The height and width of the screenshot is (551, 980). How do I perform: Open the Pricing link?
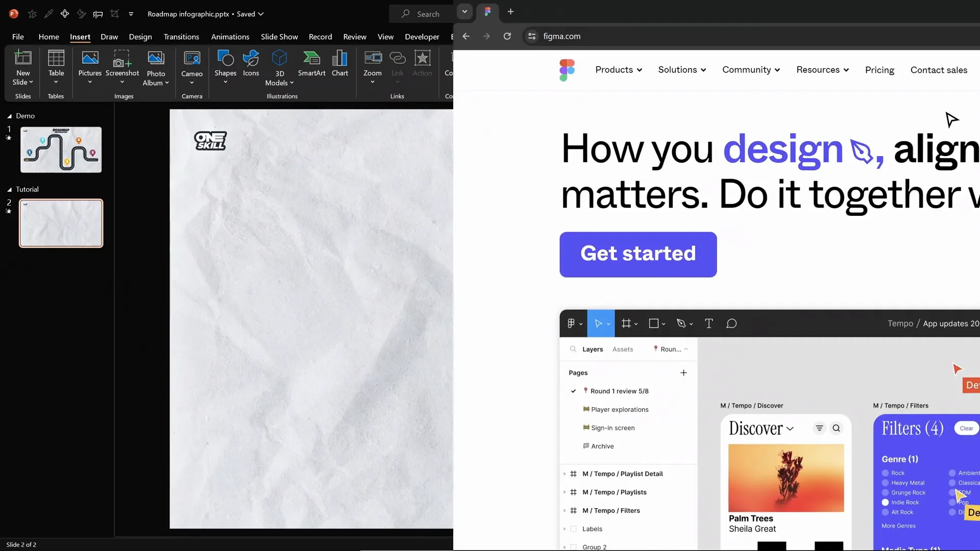coord(879,70)
